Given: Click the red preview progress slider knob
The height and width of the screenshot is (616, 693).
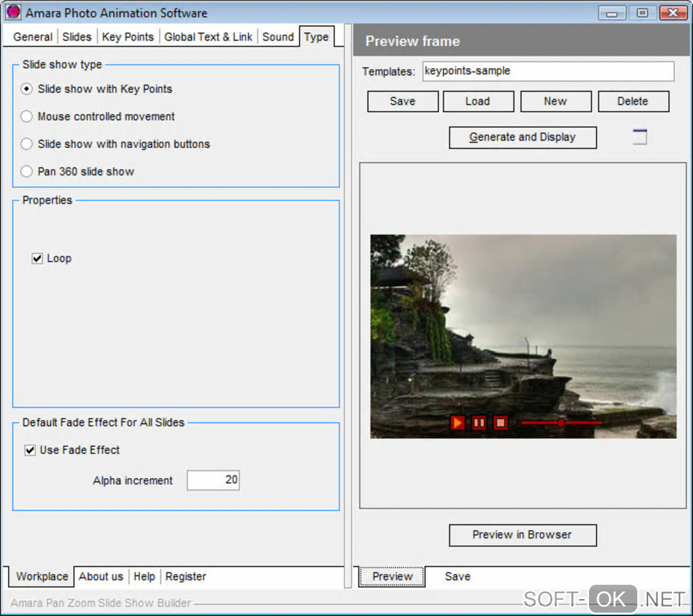Looking at the screenshot, I should (561, 423).
